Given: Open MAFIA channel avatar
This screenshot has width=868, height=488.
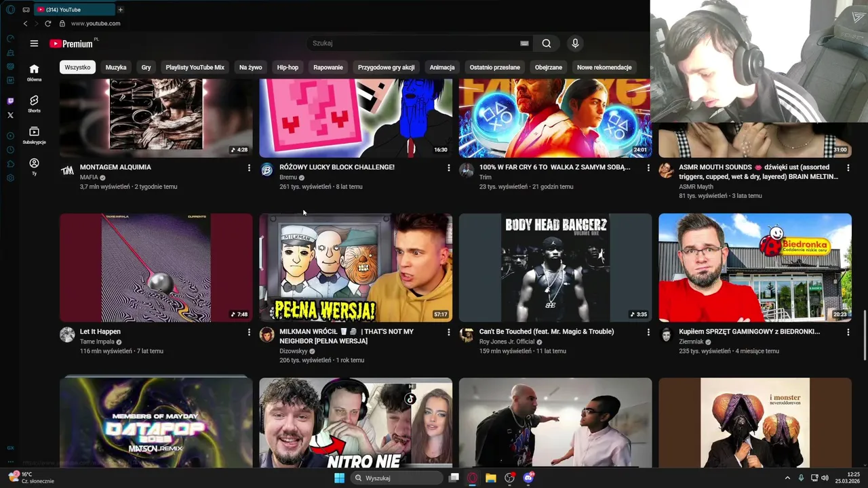Looking at the screenshot, I should [x=67, y=170].
